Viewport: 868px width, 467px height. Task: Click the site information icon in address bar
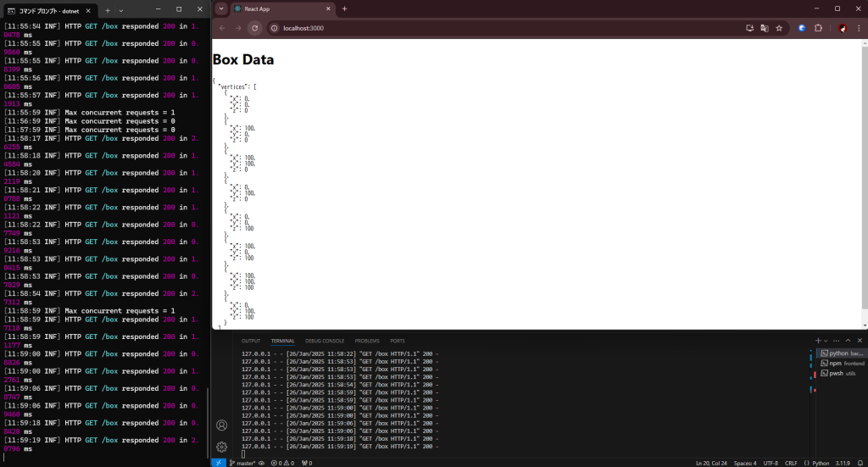coord(274,28)
